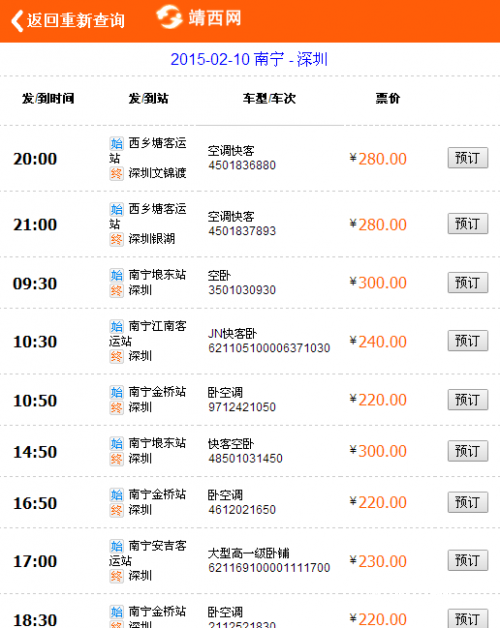Reserve the 09:30 空卧 bus
Screen dimensions: 500x628
[x=468, y=283]
